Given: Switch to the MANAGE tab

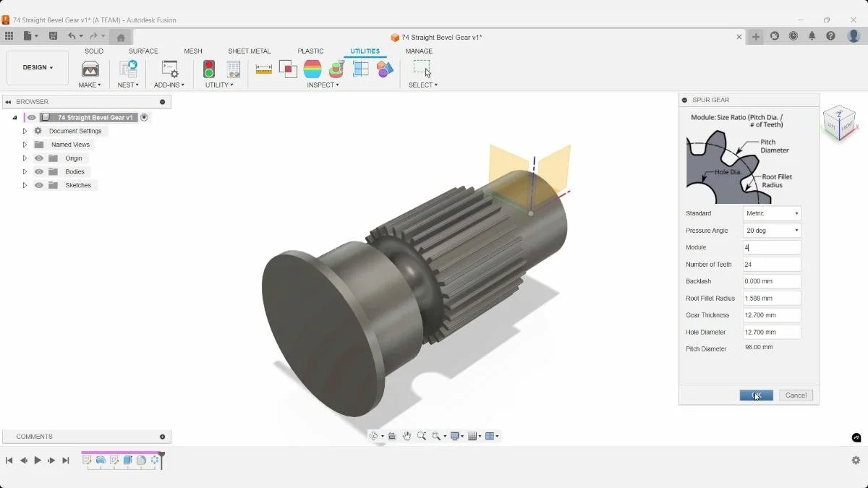Looking at the screenshot, I should (419, 51).
